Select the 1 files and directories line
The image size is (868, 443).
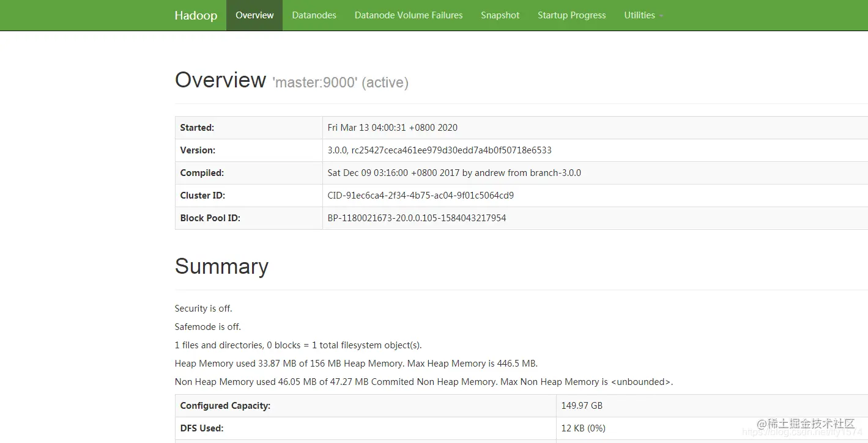[x=299, y=345]
